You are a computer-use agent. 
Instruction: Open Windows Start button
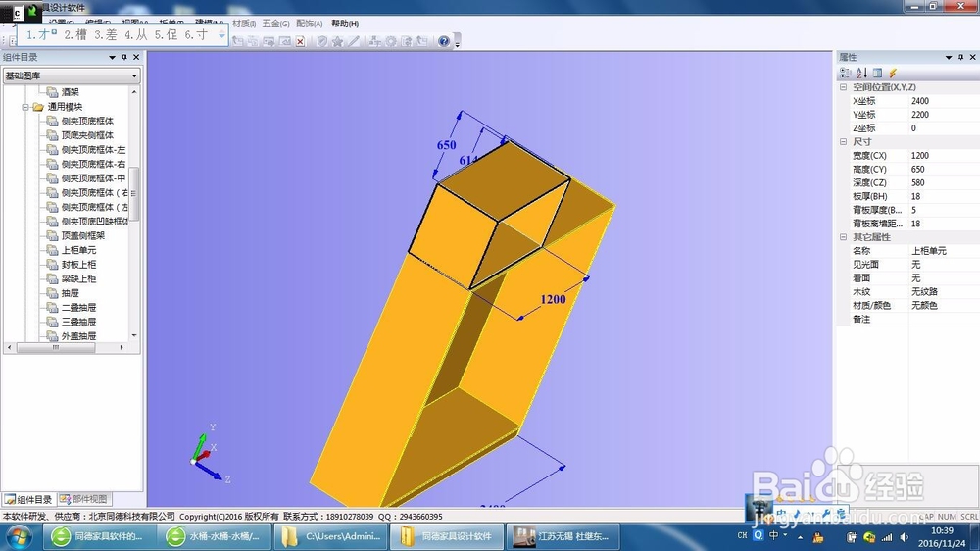(19, 536)
